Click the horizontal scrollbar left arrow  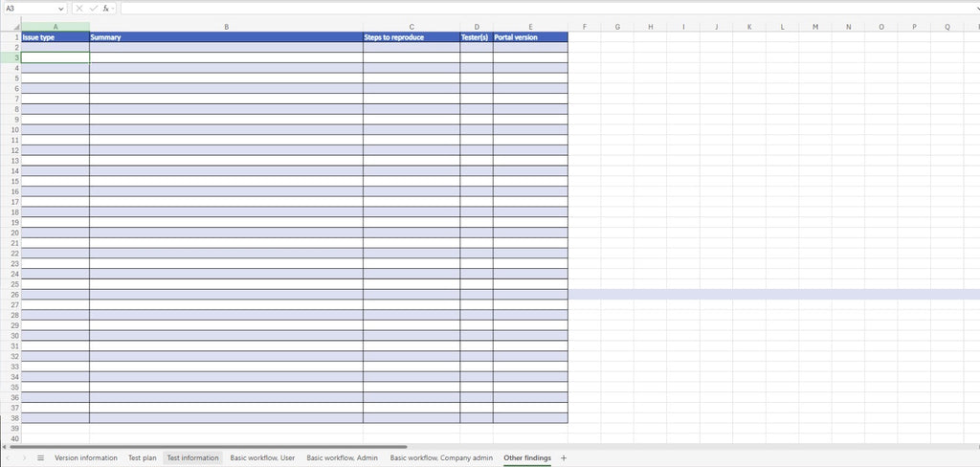click(x=5, y=447)
